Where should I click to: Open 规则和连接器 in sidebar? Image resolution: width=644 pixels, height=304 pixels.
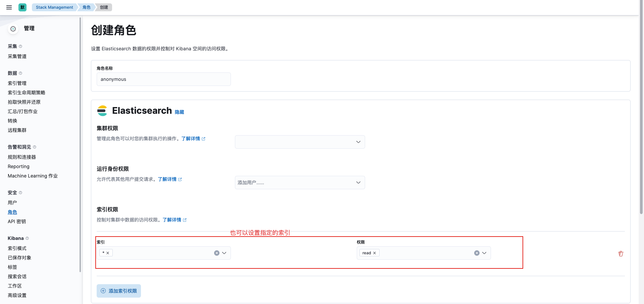point(22,157)
